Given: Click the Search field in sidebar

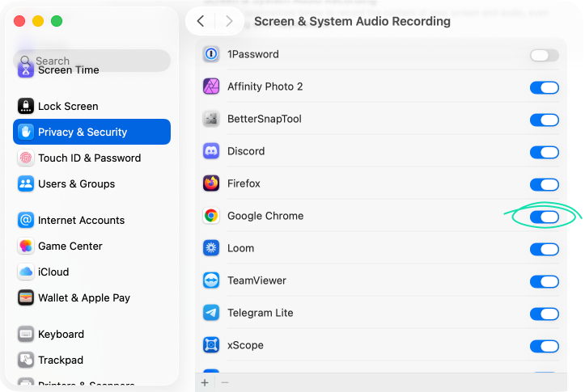Looking at the screenshot, I should pyautogui.click(x=91, y=61).
